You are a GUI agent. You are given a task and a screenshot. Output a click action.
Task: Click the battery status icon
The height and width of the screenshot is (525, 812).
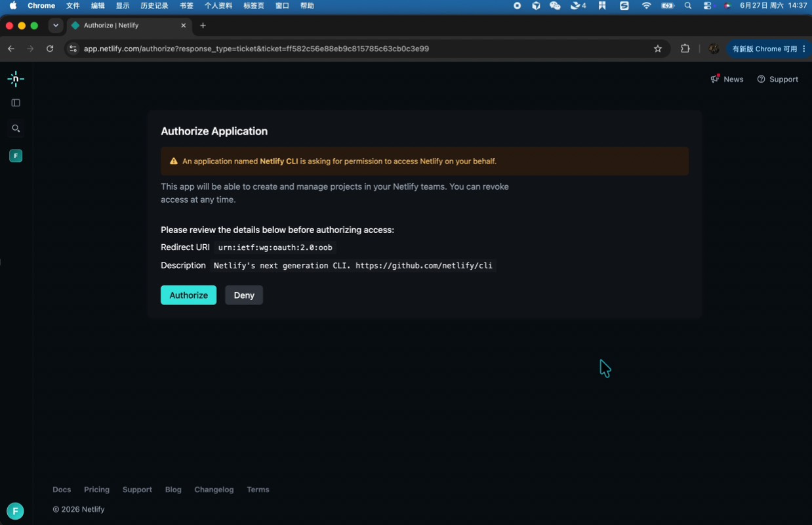[x=668, y=6]
